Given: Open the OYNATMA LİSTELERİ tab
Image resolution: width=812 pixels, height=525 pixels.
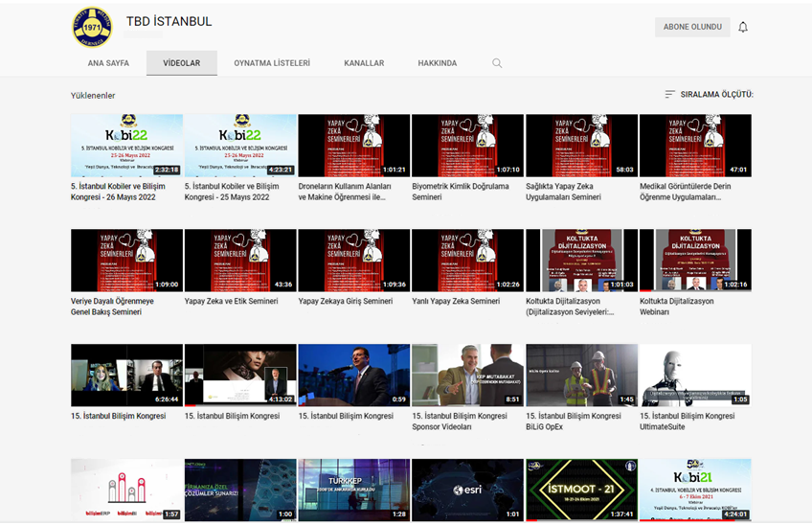Looking at the screenshot, I should [x=272, y=63].
